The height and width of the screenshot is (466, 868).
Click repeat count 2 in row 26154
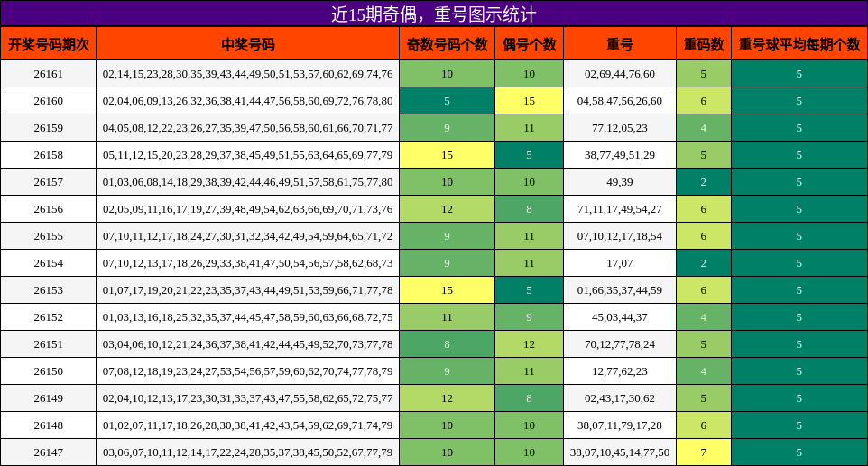coord(703,263)
